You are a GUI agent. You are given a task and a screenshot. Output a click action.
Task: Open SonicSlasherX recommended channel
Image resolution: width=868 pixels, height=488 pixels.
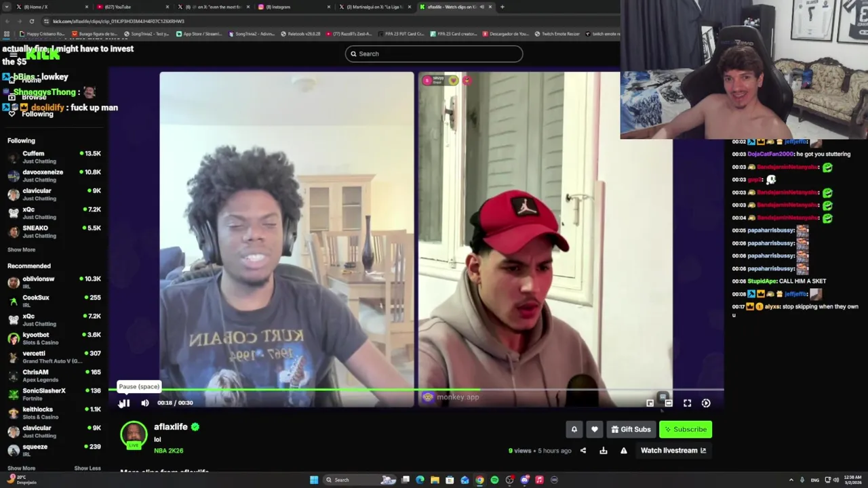tap(56, 394)
